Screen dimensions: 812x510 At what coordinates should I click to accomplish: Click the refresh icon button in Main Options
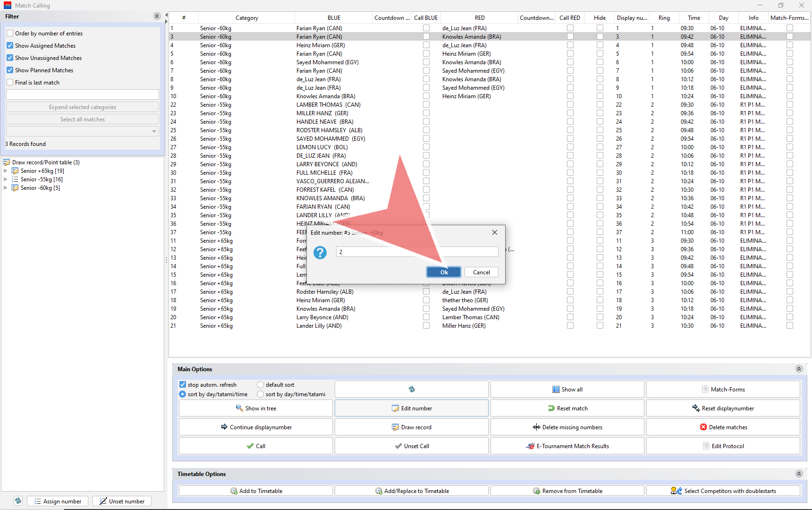pyautogui.click(x=411, y=389)
